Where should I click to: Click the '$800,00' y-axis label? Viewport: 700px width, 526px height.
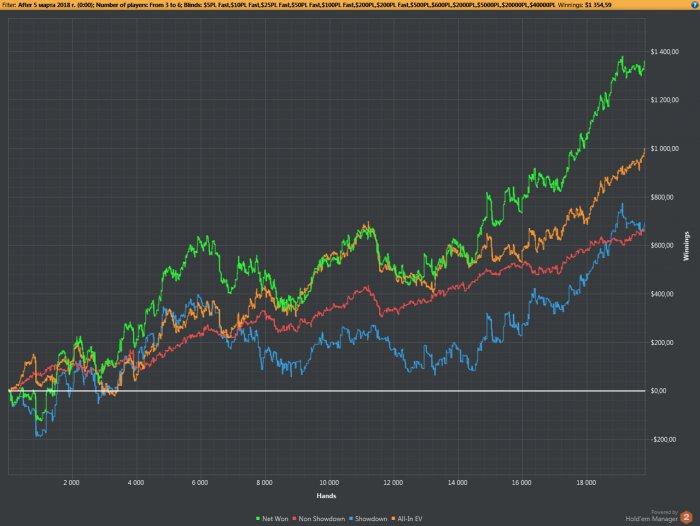662,197
